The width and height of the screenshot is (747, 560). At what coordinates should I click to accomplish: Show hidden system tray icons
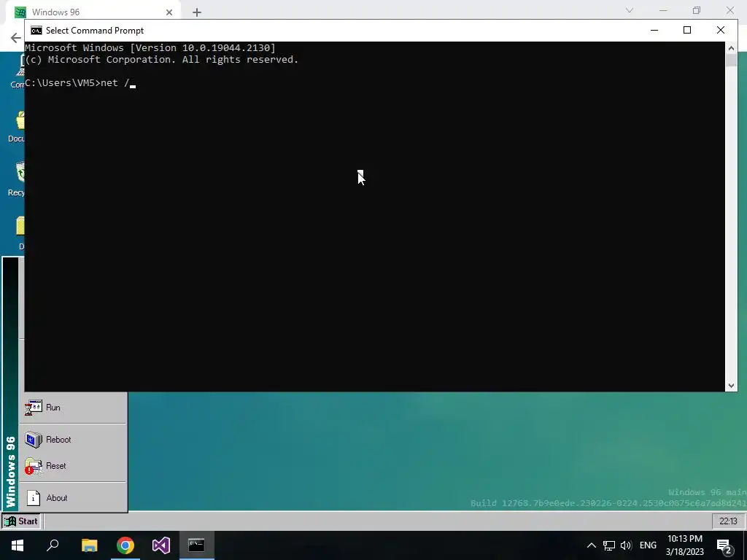click(x=591, y=545)
